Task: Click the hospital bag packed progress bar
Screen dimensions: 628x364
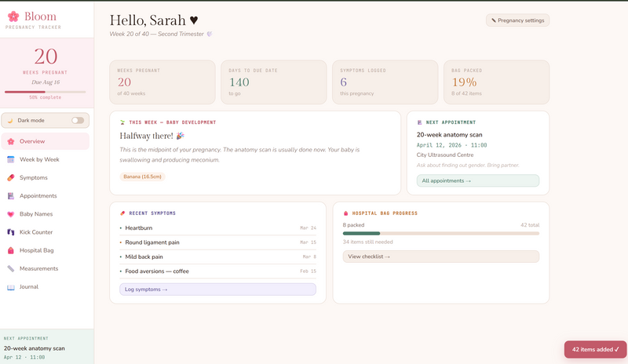Action: 441,233
